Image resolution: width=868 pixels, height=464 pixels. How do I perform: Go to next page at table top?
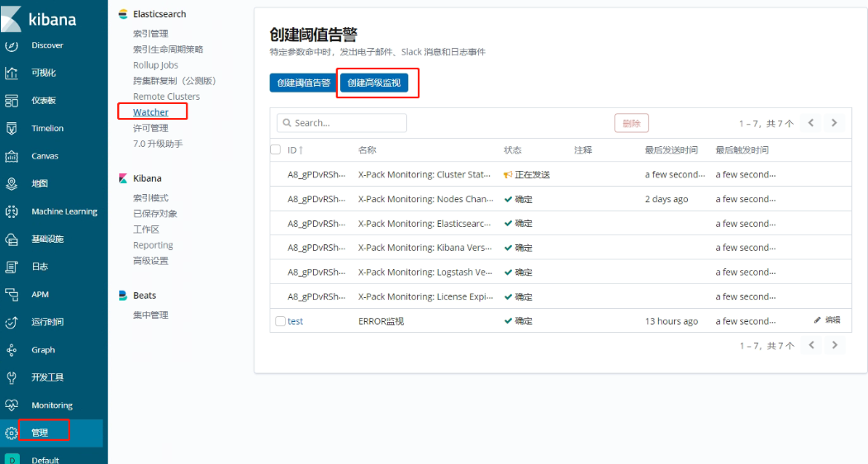[834, 123]
